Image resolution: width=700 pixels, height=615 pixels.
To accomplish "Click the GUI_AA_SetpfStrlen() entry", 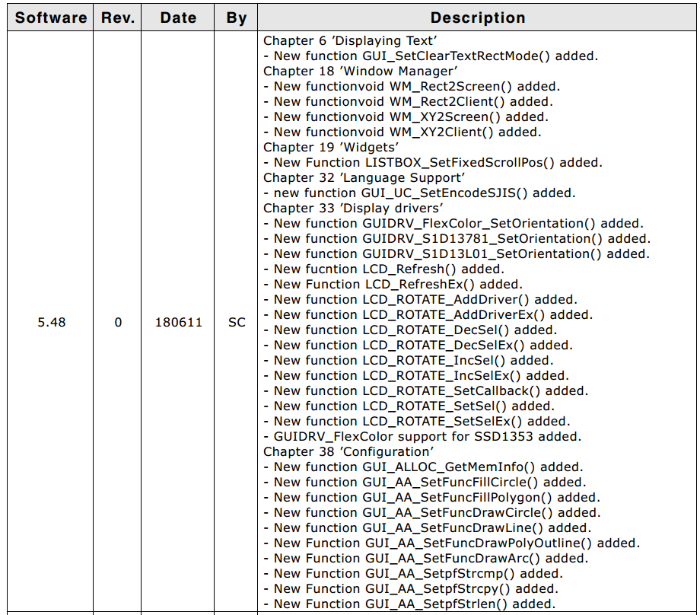I will [x=409, y=603].
